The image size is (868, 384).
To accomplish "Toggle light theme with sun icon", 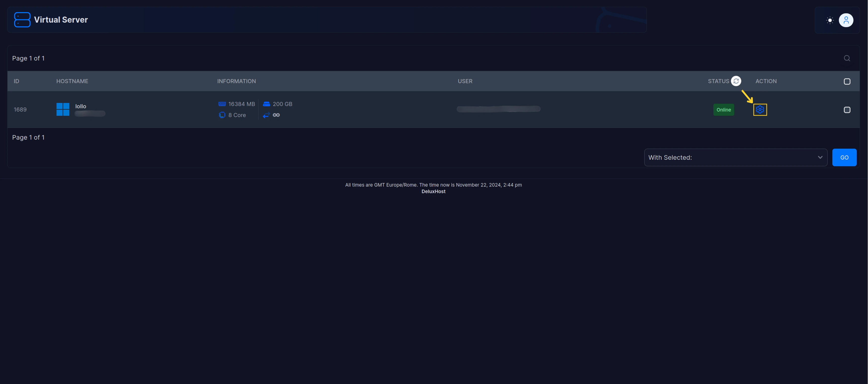I will (830, 20).
